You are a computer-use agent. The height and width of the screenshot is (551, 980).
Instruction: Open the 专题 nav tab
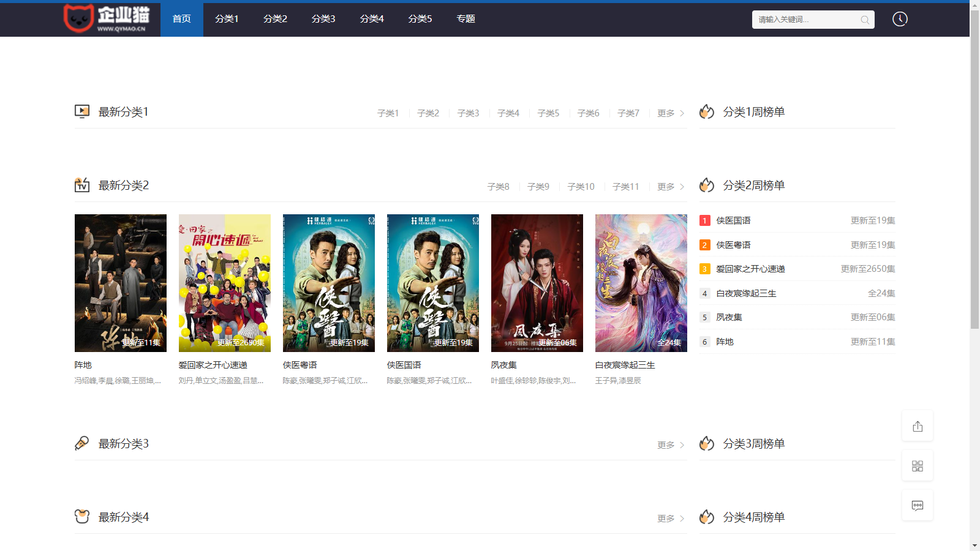[x=466, y=19]
